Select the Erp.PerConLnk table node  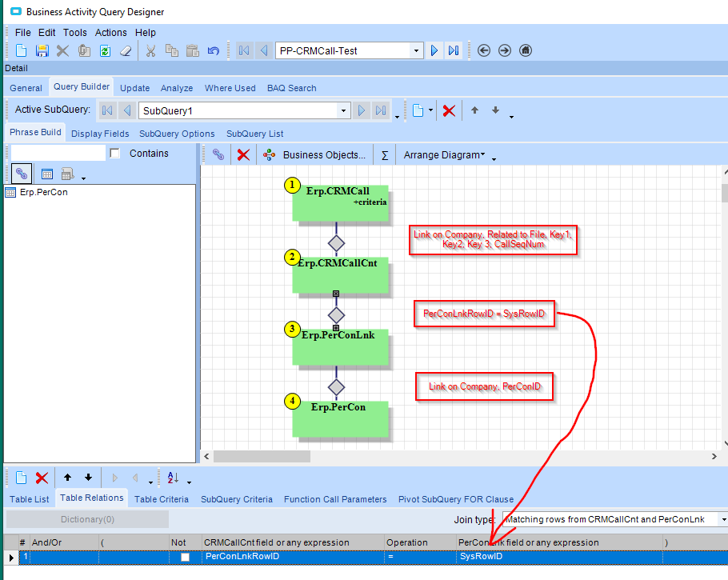pyautogui.click(x=340, y=347)
